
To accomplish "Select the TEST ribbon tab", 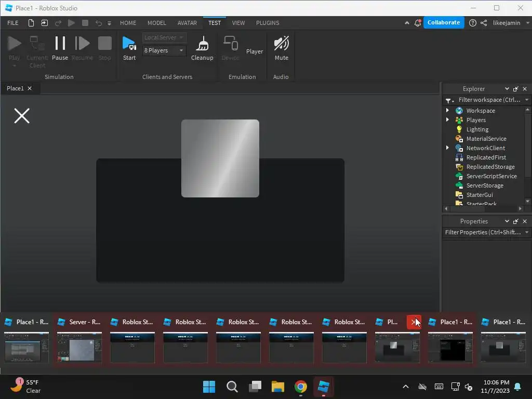I will [x=215, y=23].
